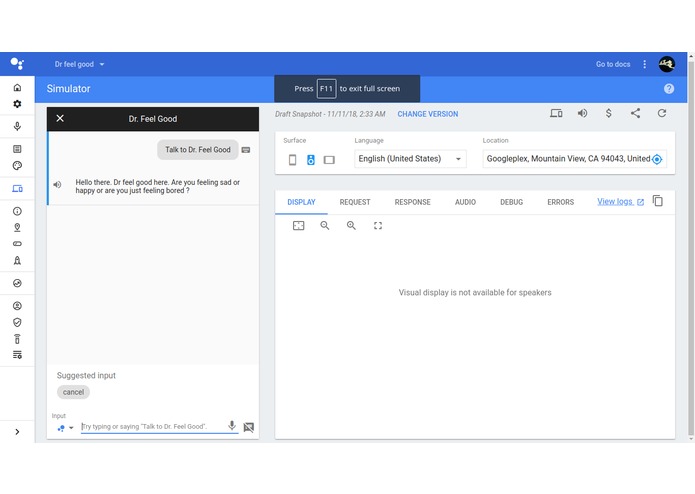
Task: Replay audio of the Hello there response
Action: [57, 184]
